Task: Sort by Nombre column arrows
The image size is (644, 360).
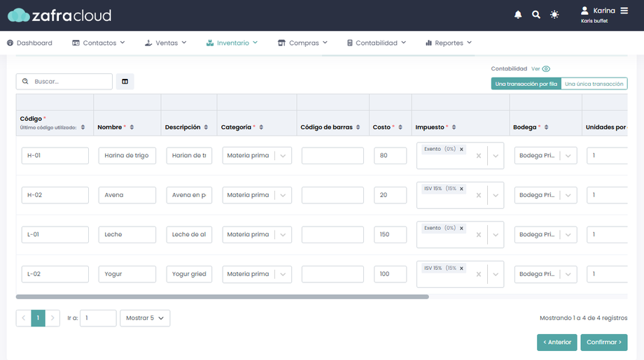Action: [132, 127]
